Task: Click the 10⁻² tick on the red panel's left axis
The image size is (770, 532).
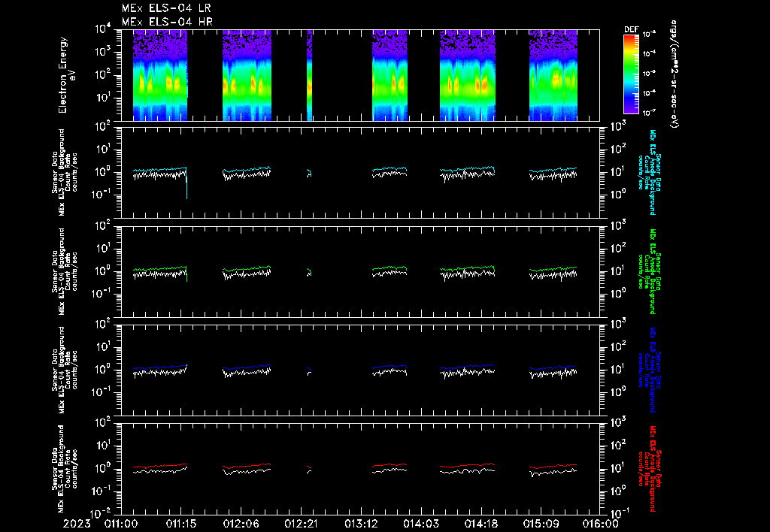Action: click(102, 513)
